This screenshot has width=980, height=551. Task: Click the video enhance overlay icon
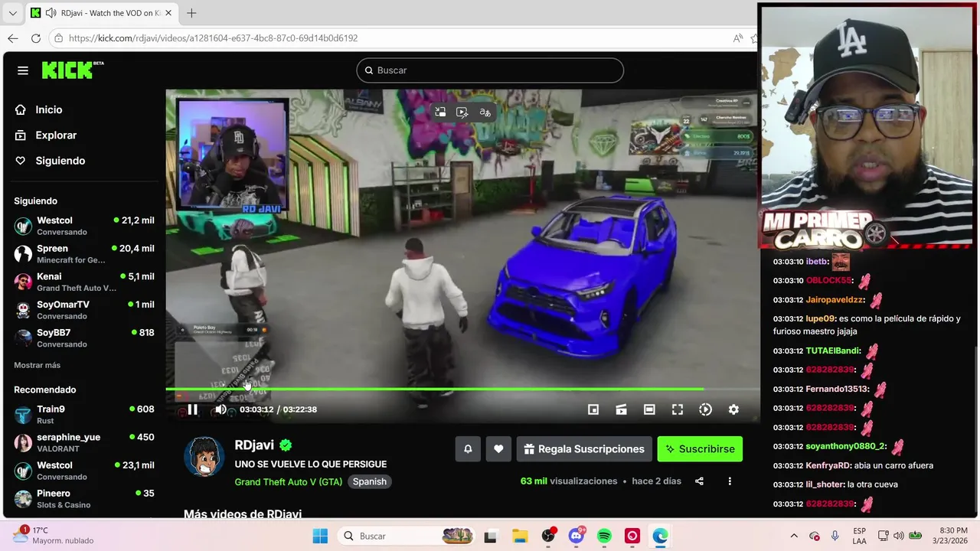pyautogui.click(x=462, y=112)
